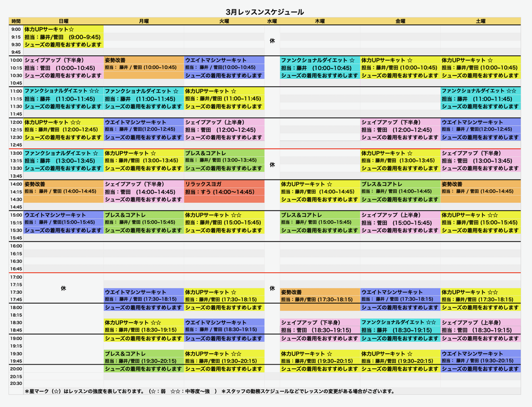Select Saturday 18:30 シェイプアップ（上半身）title
532x407 pixels.
[x=471, y=323]
